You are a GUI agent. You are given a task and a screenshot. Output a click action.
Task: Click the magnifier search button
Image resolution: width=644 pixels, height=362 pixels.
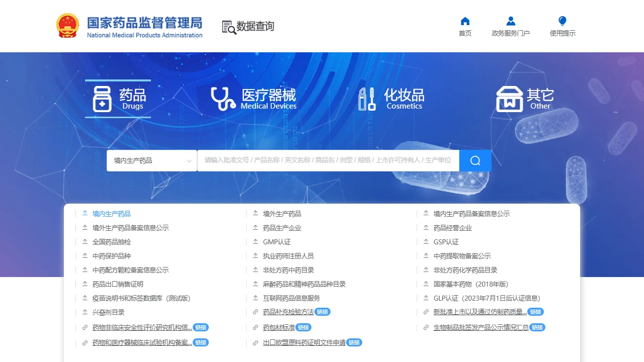475,160
